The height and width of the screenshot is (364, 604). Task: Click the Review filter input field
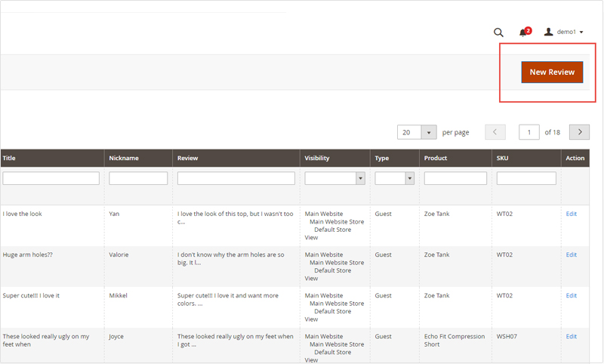click(x=236, y=178)
